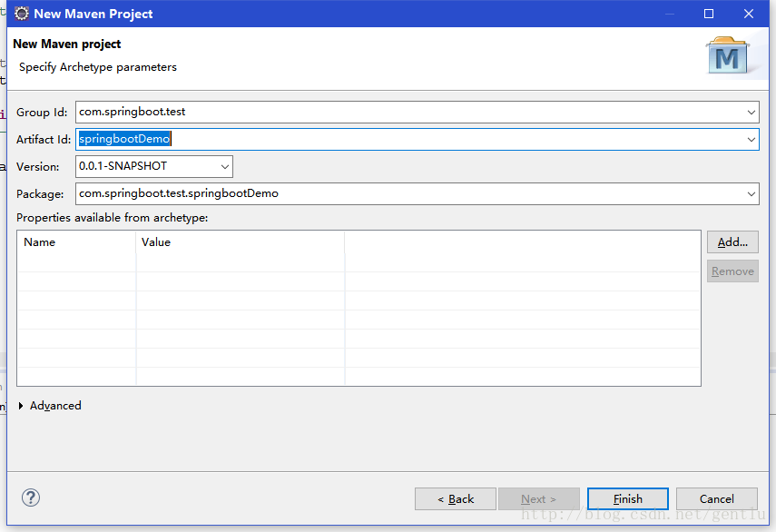This screenshot has height=532, width=776.
Task: Open the Package dropdown arrow
Action: click(x=751, y=194)
